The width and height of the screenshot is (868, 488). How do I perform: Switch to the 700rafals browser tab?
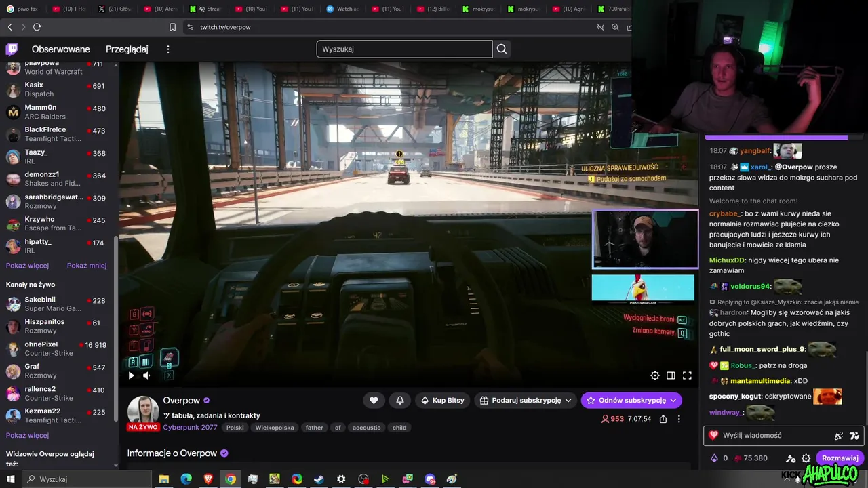click(614, 9)
